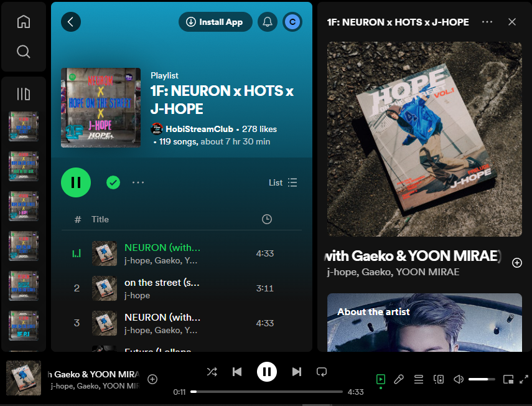Adjust the volume slider
The image size is (532, 406).
point(482,379)
